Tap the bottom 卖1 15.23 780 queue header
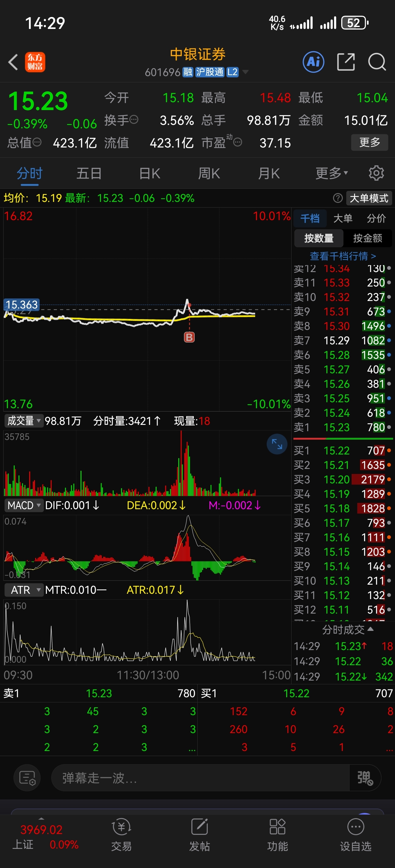The width and height of the screenshot is (395, 868). [x=99, y=693]
